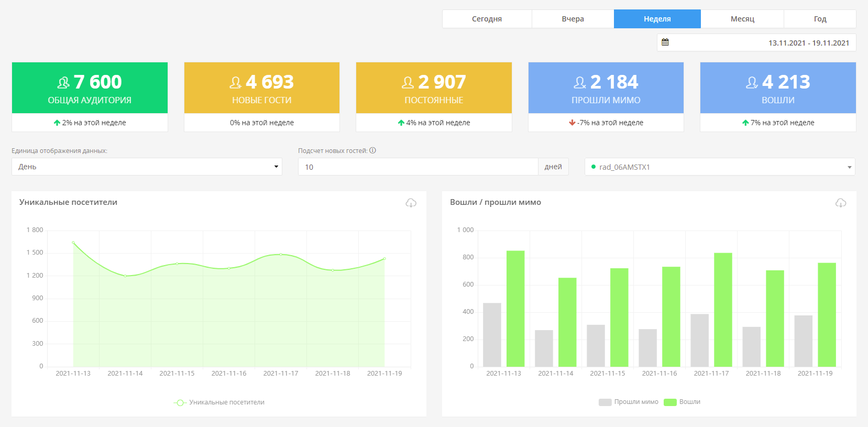This screenshot has height=427, width=868.
Task: Click info icon next to Подсчет новых гостей
Action: 372,150
